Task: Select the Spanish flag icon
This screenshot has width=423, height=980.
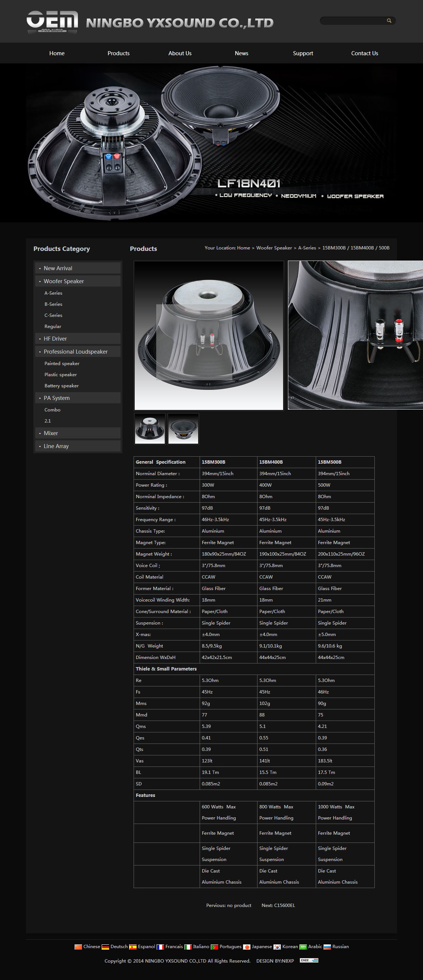Action: 133,947
